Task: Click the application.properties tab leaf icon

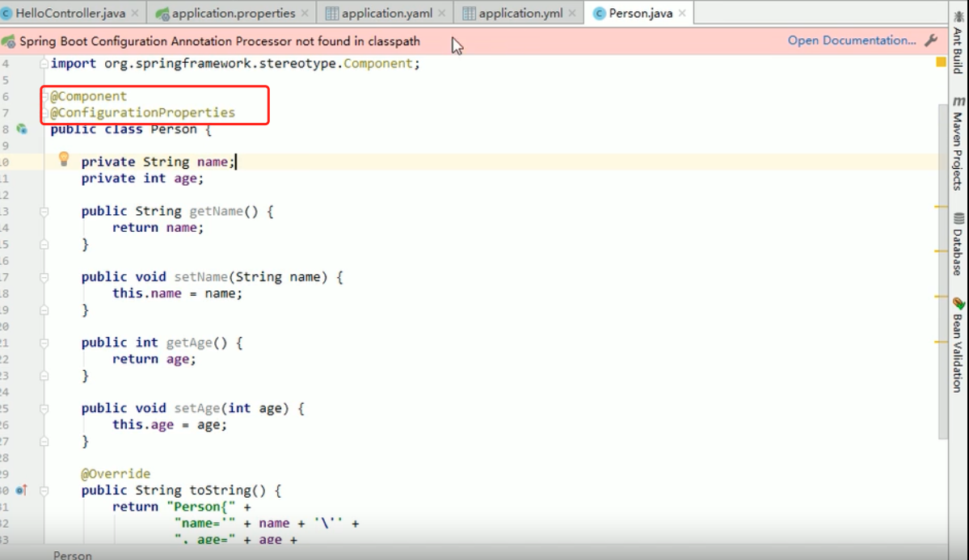Action: [162, 13]
